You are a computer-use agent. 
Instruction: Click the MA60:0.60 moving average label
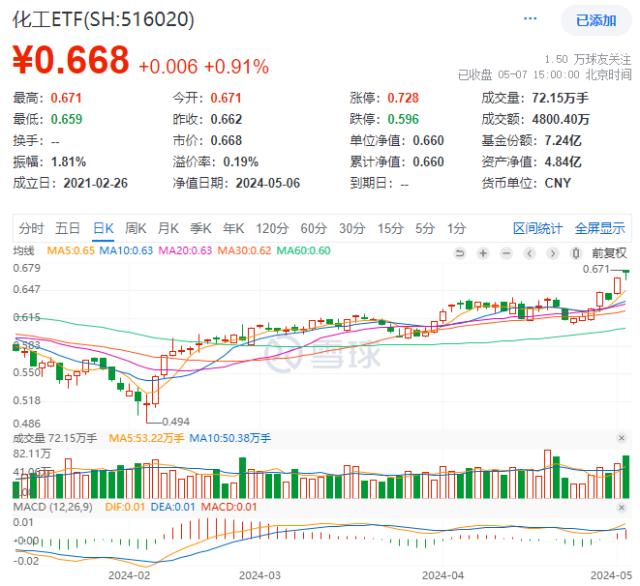(303, 251)
